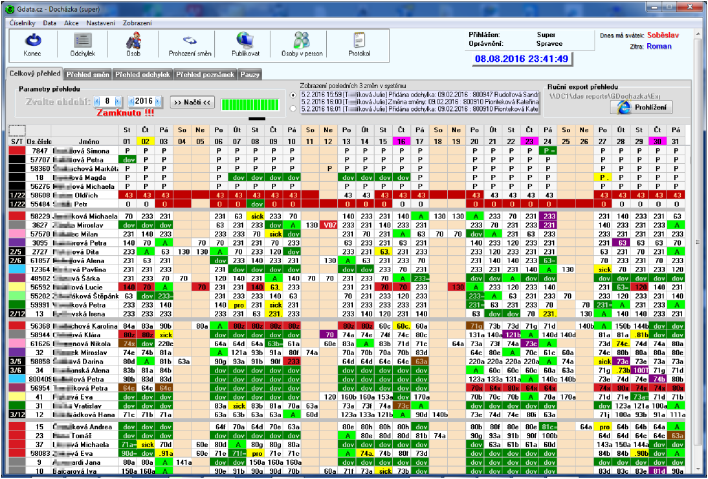
Task: Click the first recent change log line
Action: pyautogui.click(x=420, y=95)
